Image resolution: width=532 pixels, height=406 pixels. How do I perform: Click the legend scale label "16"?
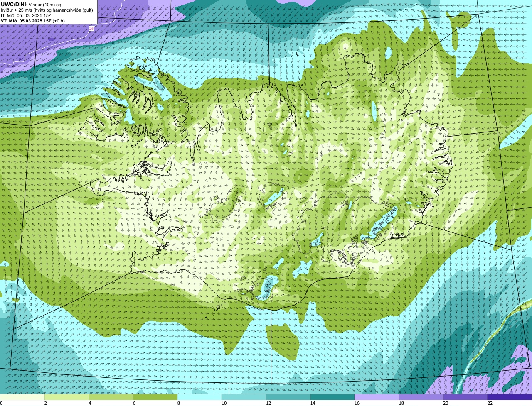[357, 403]
